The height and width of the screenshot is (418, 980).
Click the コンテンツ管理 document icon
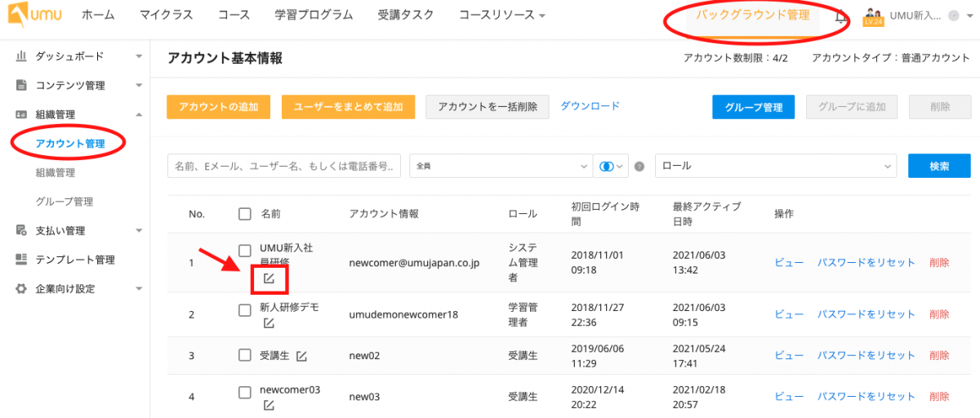tap(22, 85)
